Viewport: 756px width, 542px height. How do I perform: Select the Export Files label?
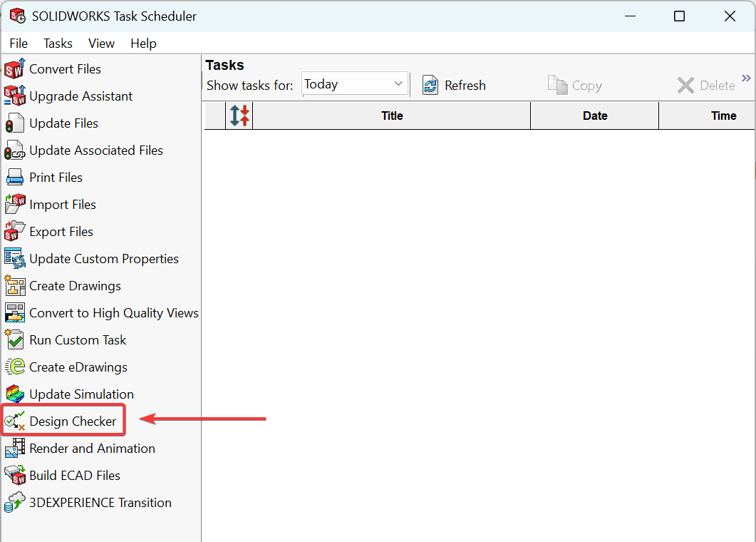coord(61,231)
